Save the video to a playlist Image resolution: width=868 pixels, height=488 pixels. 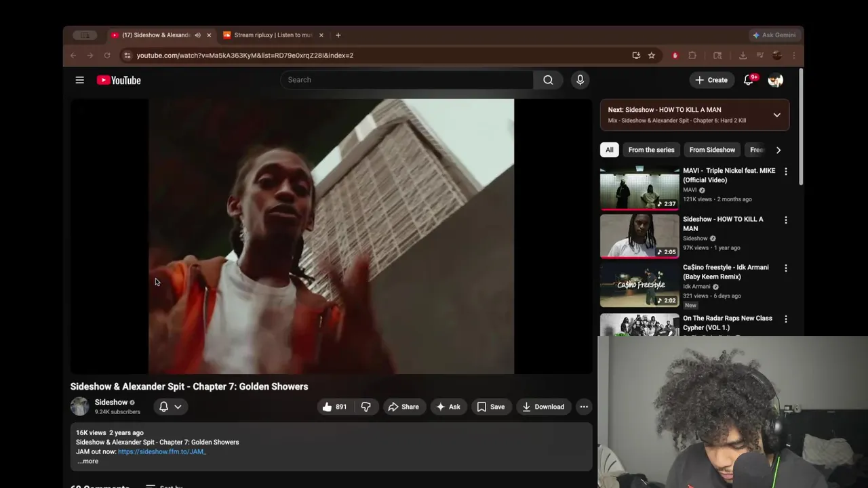[x=491, y=407]
